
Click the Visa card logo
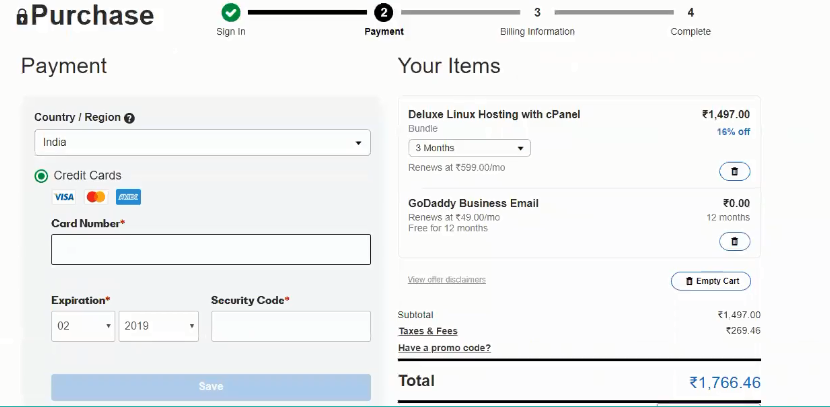click(64, 197)
